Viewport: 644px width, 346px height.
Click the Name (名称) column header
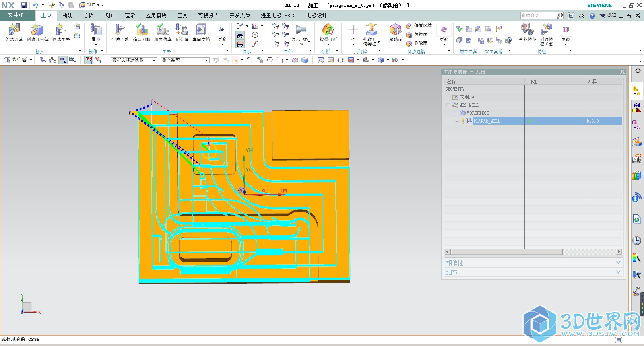click(484, 82)
